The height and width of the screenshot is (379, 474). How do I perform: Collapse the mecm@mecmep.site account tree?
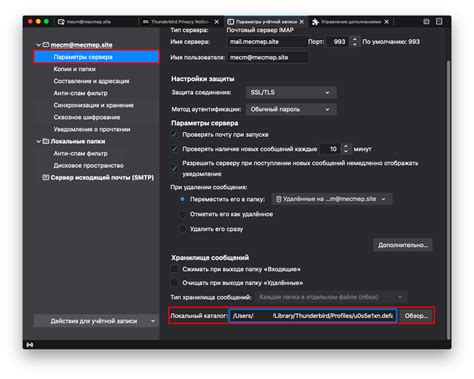point(38,45)
